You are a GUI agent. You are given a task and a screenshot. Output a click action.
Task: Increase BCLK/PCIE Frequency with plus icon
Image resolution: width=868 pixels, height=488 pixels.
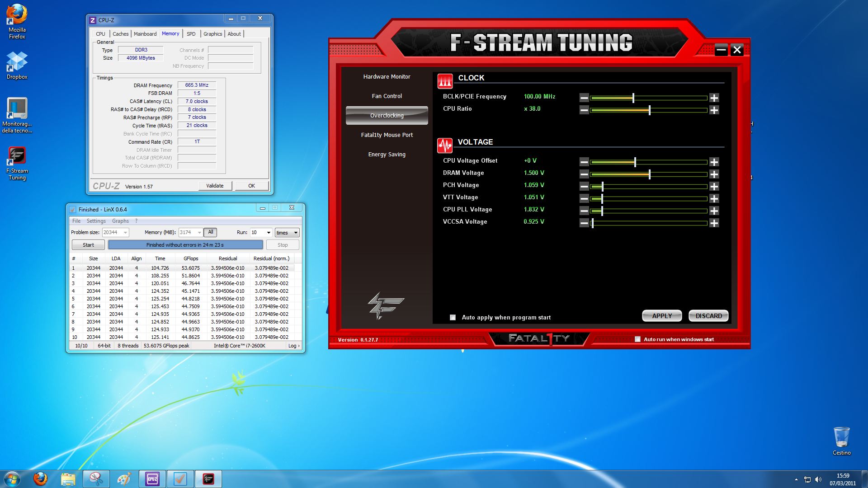714,98
